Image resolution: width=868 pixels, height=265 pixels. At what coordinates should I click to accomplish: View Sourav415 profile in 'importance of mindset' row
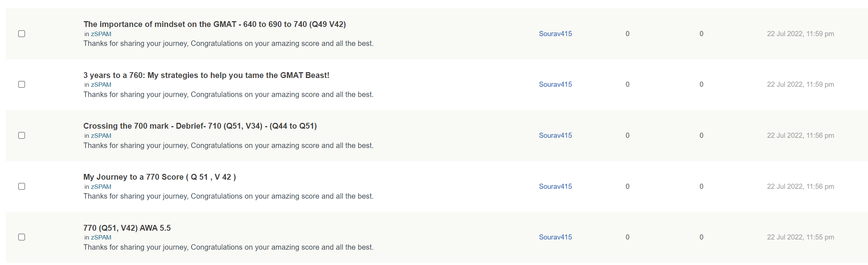tap(555, 34)
